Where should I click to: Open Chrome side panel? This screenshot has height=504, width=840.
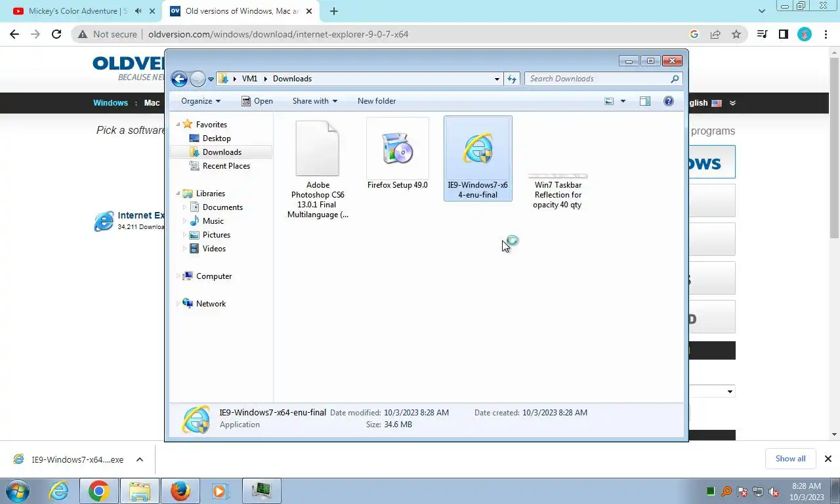tap(783, 34)
